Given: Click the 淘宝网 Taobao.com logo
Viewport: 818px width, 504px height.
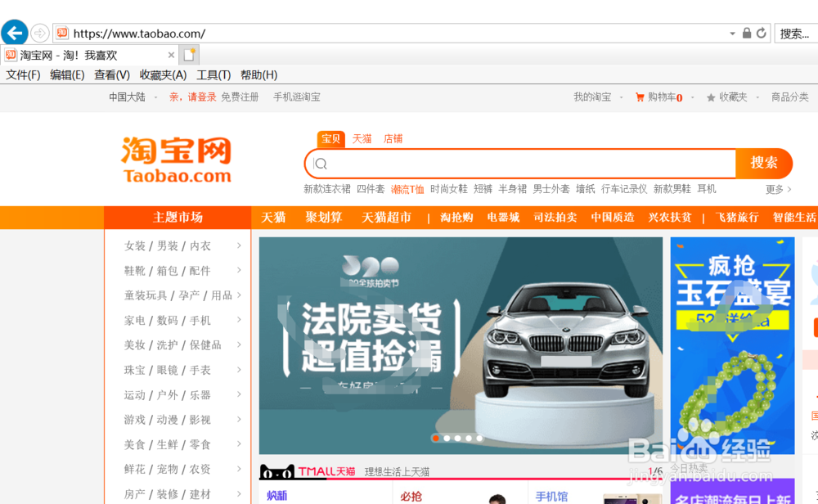Looking at the screenshot, I should 177,159.
